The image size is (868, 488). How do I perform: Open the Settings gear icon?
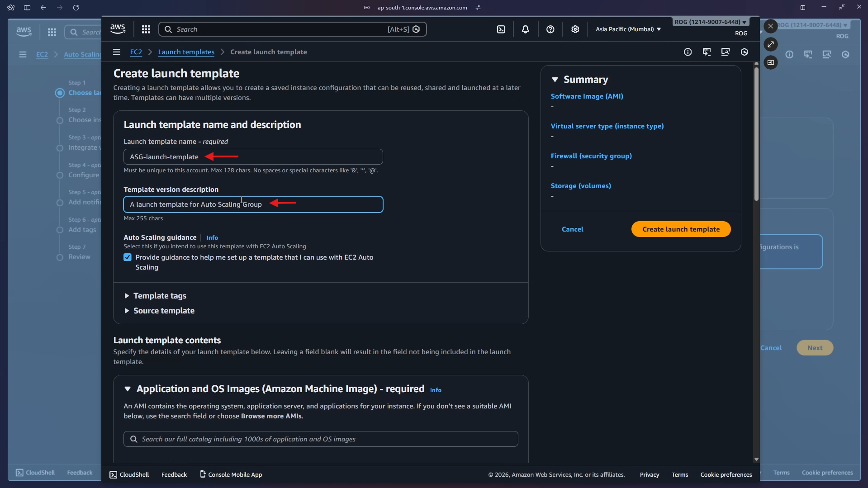point(575,29)
